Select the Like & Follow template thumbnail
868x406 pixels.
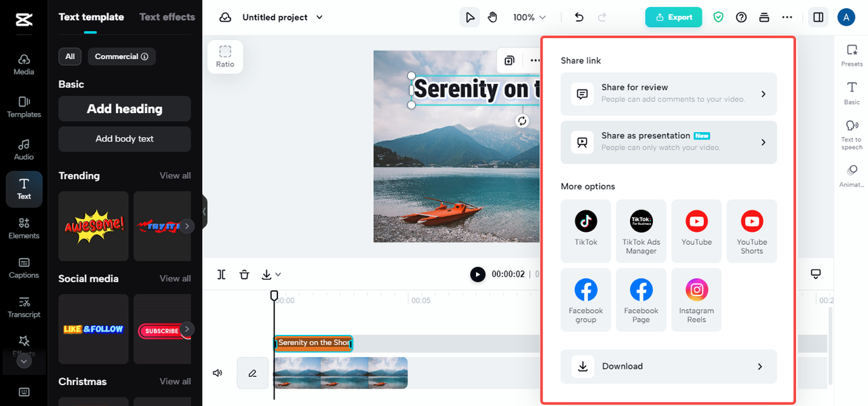pos(94,329)
